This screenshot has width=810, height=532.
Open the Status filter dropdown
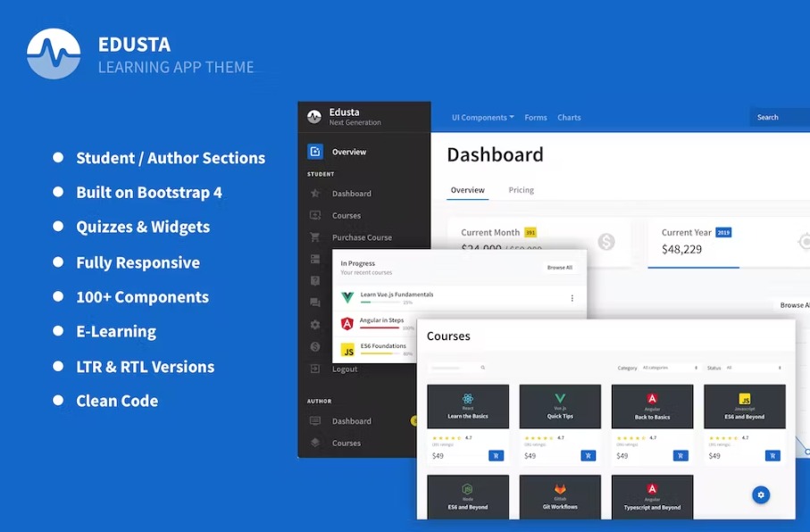click(753, 368)
